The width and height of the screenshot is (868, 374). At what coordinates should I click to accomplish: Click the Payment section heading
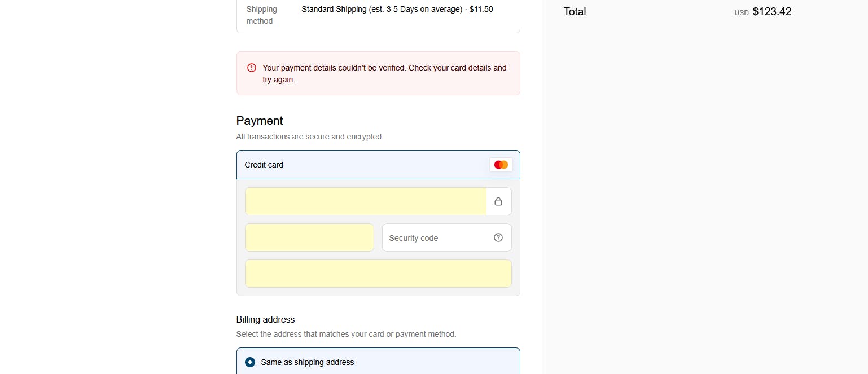[260, 121]
